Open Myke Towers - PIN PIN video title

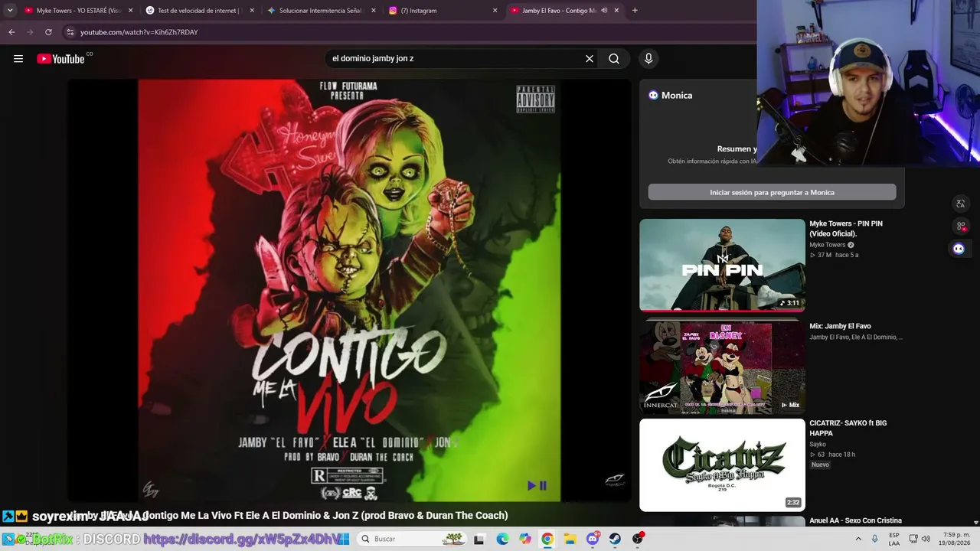coord(846,228)
